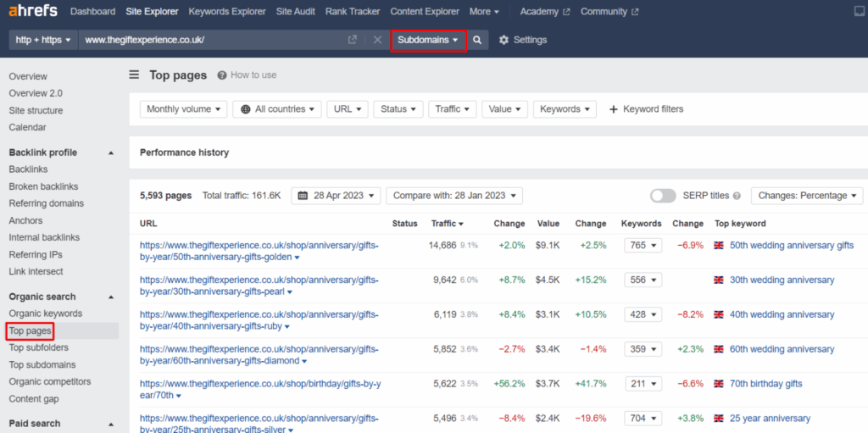Collapse the Paid search section
The height and width of the screenshot is (433, 868).
111,425
